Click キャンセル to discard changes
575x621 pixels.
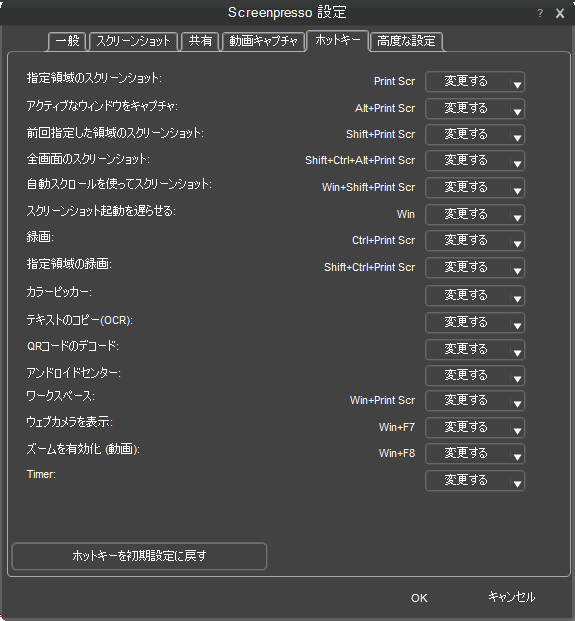coord(511,597)
